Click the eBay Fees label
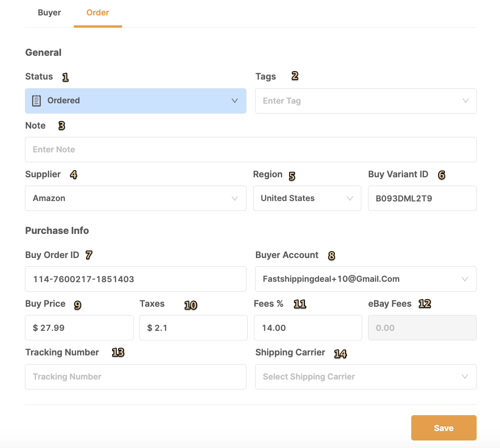The image size is (500, 448). point(390,304)
